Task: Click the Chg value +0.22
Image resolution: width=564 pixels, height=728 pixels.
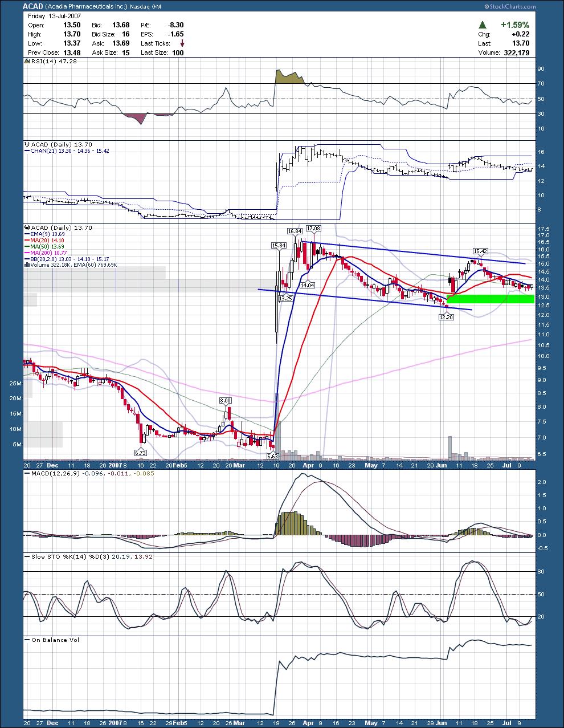Action: click(x=520, y=34)
